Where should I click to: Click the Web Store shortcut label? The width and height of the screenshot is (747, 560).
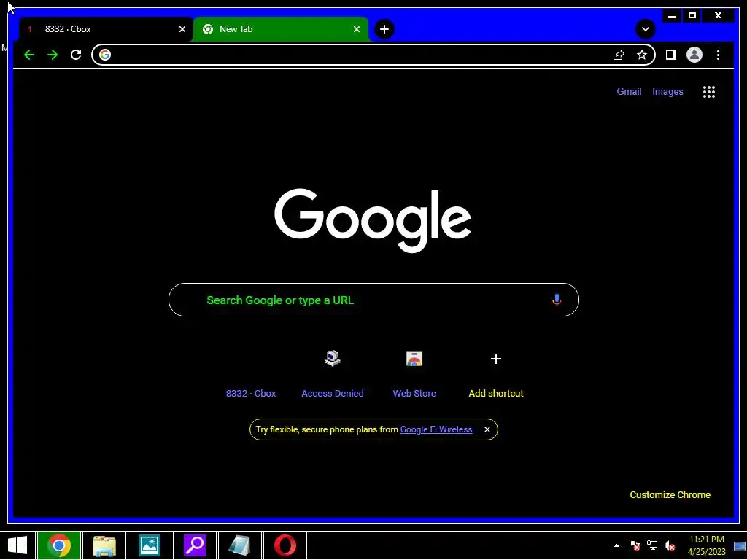point(414,393)
